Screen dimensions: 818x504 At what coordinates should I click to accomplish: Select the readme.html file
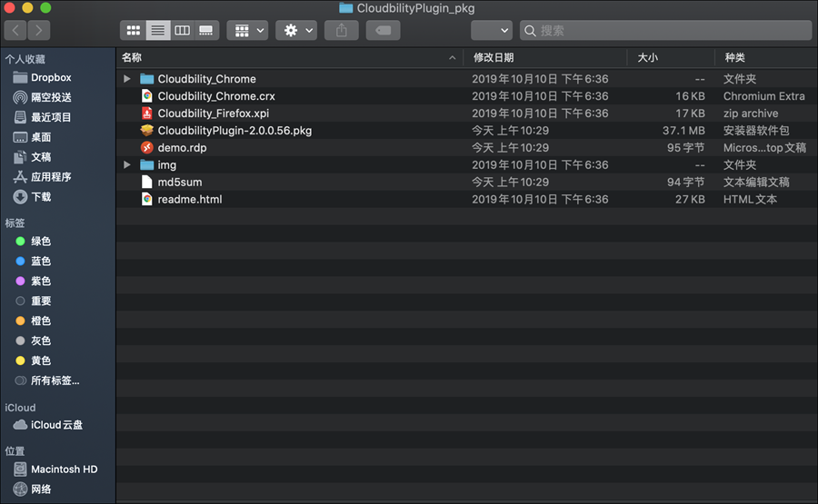tap(189, 199)
